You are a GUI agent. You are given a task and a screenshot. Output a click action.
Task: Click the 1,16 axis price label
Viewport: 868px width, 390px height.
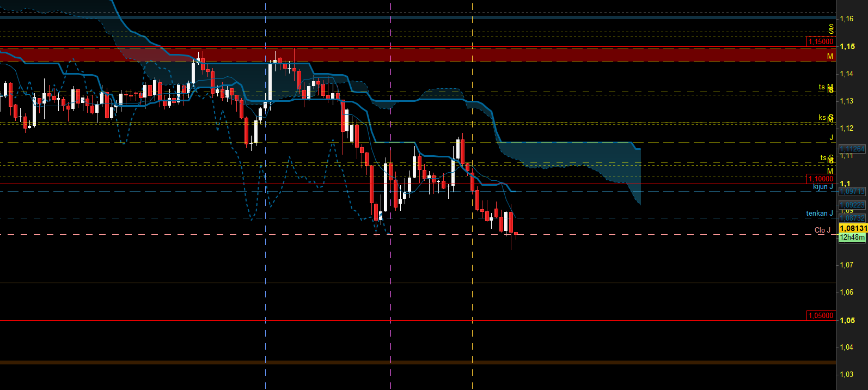pos(847,19)
